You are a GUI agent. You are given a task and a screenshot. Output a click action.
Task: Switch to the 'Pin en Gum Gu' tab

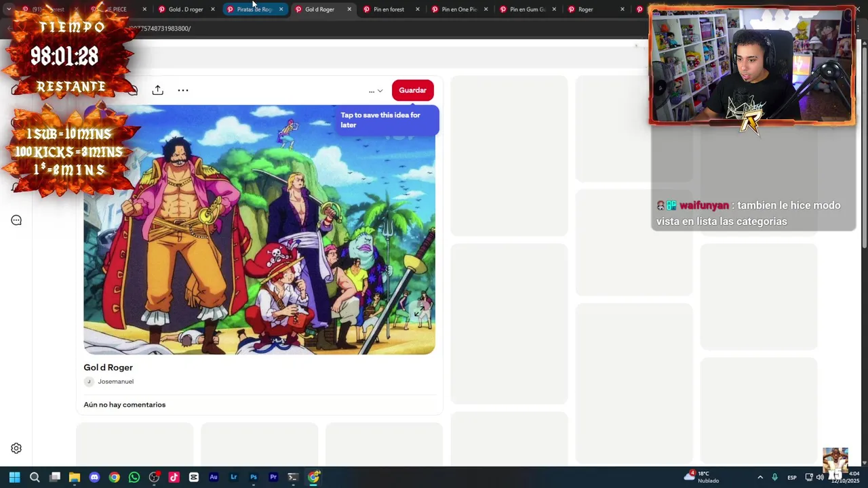coord(527,9)
